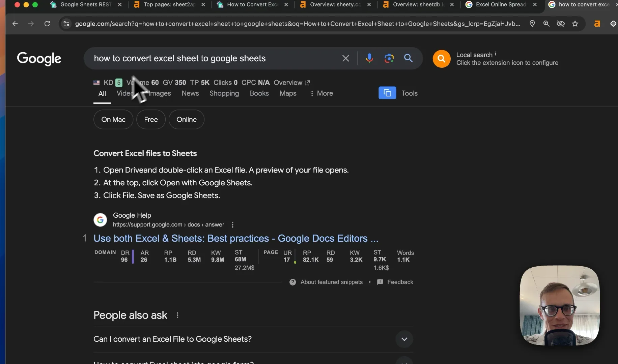Click the location pin icon in address bar
The image size is (618, 364).
(532, 24)
